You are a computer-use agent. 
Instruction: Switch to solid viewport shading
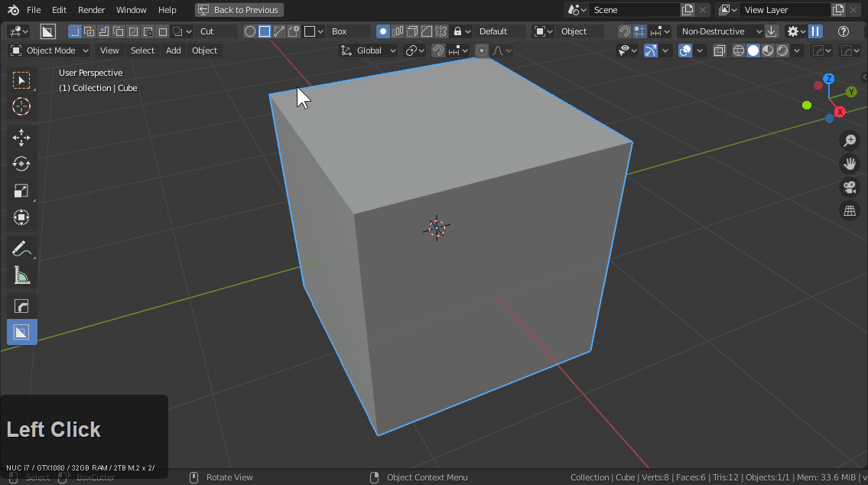click(x=753, y=50)
